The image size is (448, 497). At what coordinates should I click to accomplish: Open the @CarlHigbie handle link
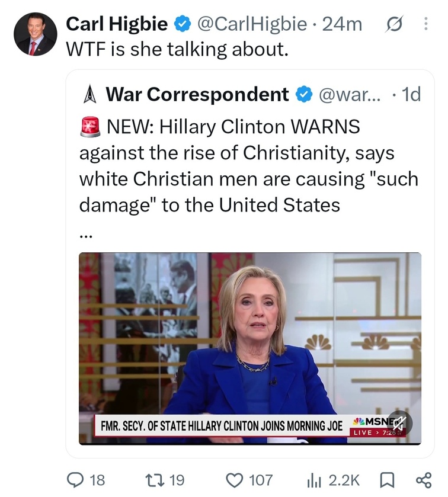pyautogui.click(x=252, y=24)
